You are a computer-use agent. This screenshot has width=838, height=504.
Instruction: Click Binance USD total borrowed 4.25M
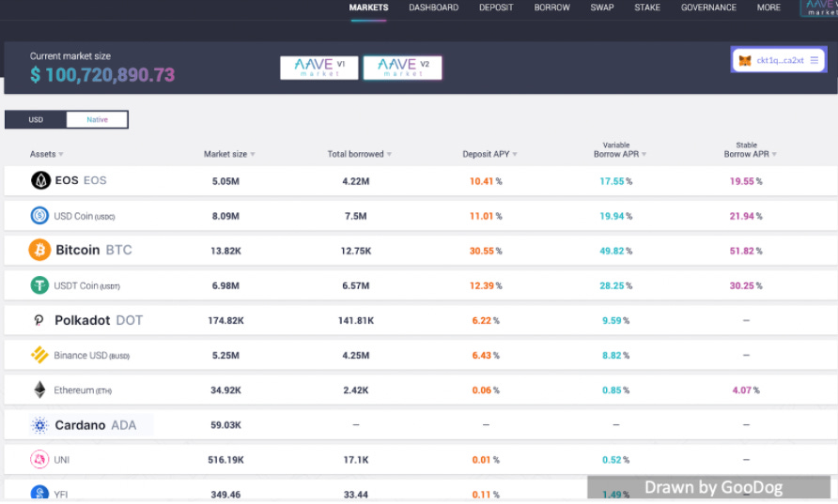355,355
